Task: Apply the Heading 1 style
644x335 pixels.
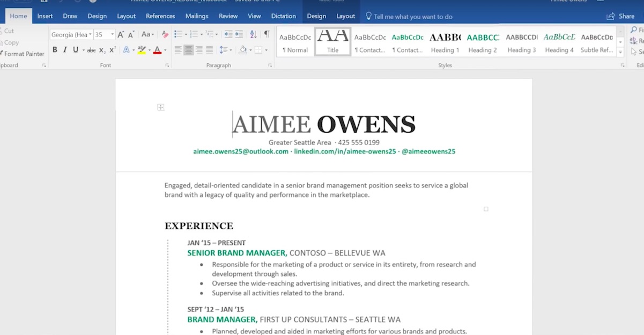Action: pos(445,42)
